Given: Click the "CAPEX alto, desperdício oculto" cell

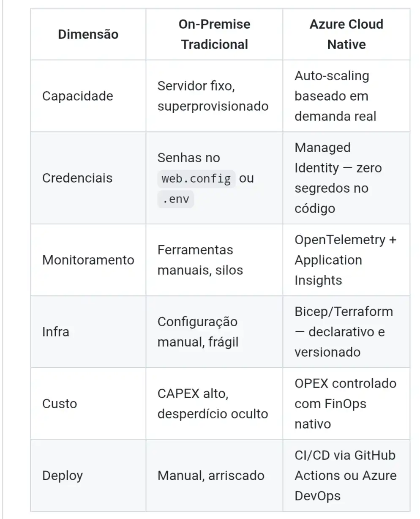Looking at the screenshot, I should [x=213, y=404].
